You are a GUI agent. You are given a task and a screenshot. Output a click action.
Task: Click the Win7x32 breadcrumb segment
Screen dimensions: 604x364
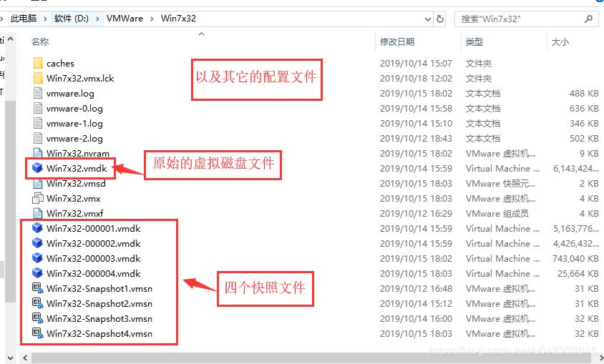coord(178,19)
